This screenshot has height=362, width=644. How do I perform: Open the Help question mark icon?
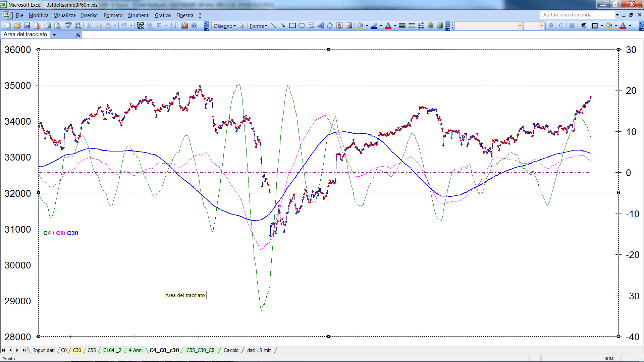point(194,25)
